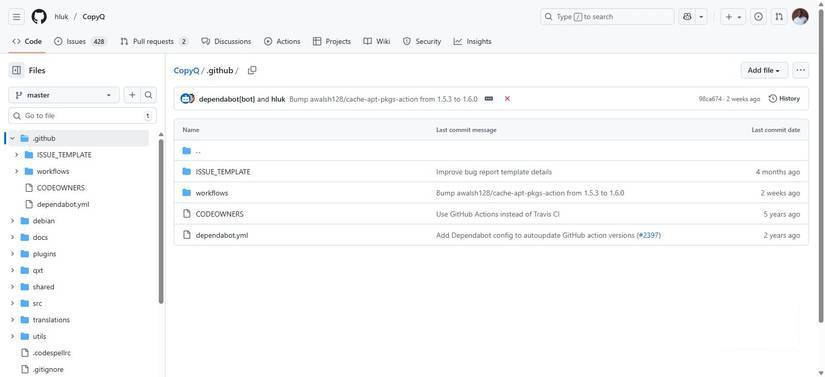
Task: Switch to the Issues tab
Action: [x=80, y=41]
